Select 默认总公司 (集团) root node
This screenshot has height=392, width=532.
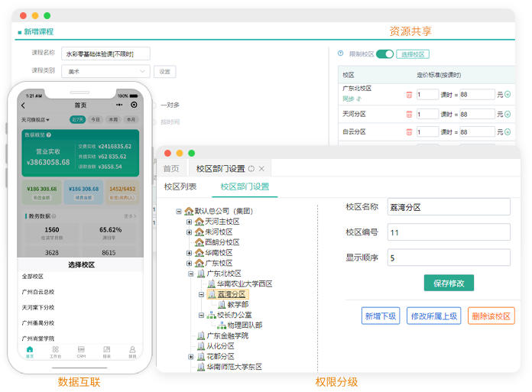coord(224,211)
